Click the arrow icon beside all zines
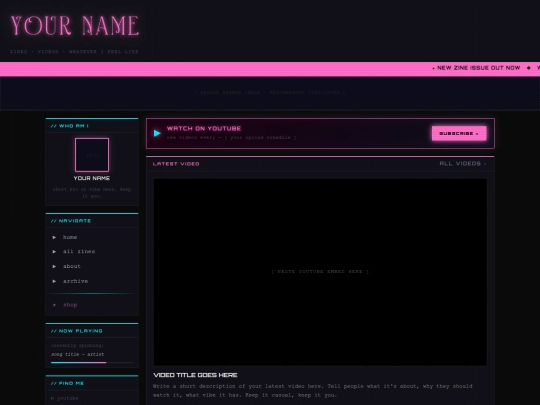 click(54, 252)
